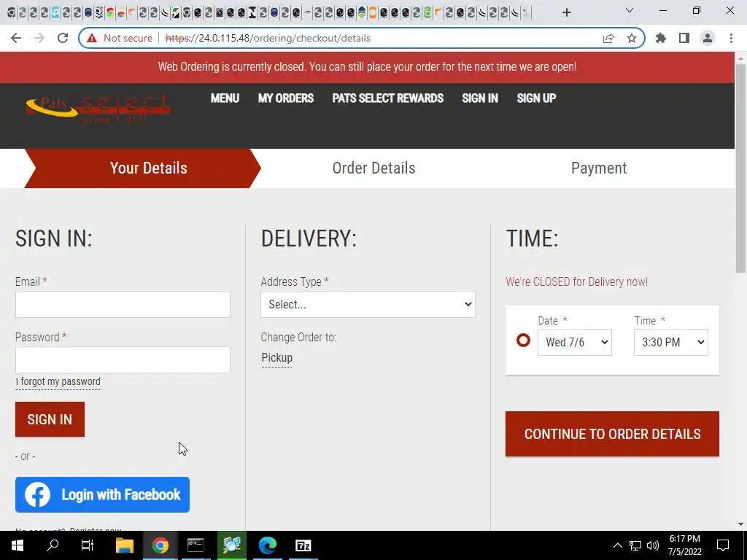Image resolution: width=747 pixels, height=560 pixels.
Task: Click CONTINUE TO ORDER DETAILS button
Action: tap(612, 434)
